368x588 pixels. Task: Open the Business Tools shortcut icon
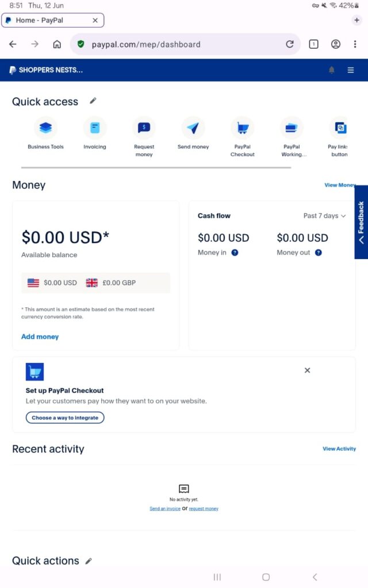click(x=45, y=128)
